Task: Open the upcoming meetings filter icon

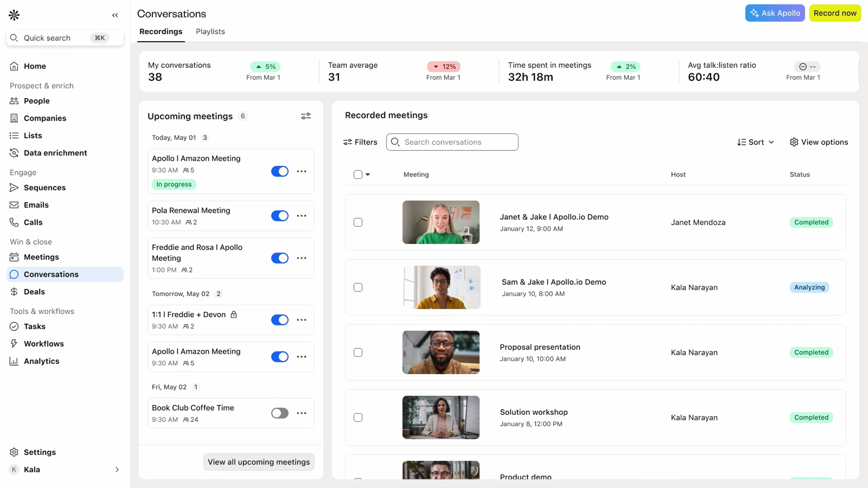Action: [306, 116]
